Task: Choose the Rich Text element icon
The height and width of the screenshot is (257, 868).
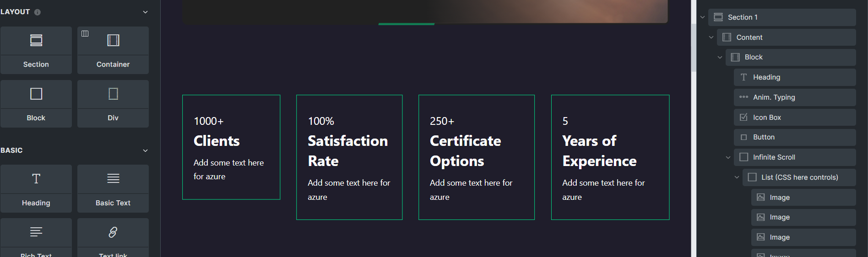Action: click(36, 232)
